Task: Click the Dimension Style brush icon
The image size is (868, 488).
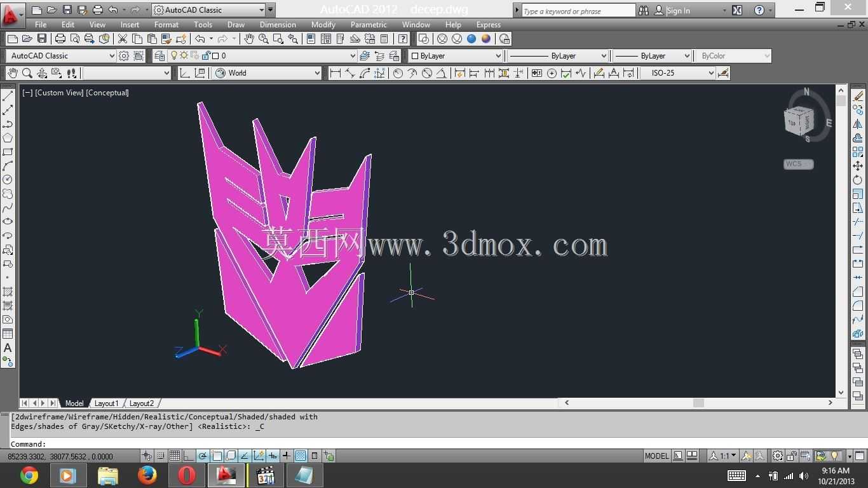Action: [x=722, y=73]
